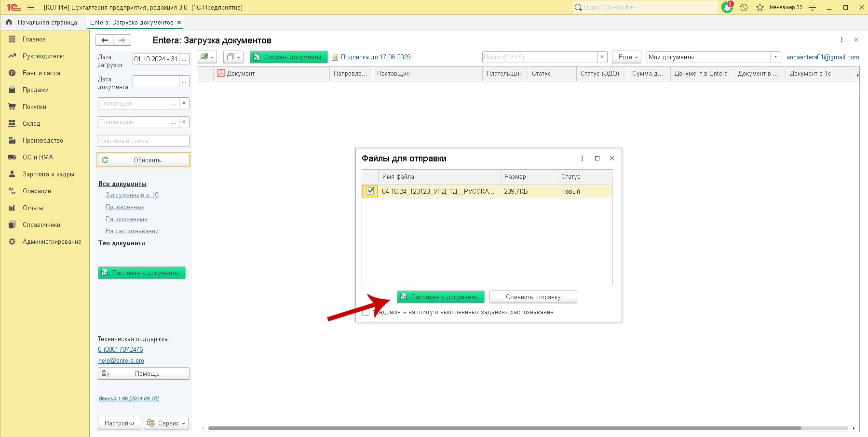This screenshot has height=437, width=868.
Task: Clear the Плательщик filter
Action: tap(184, 122)
